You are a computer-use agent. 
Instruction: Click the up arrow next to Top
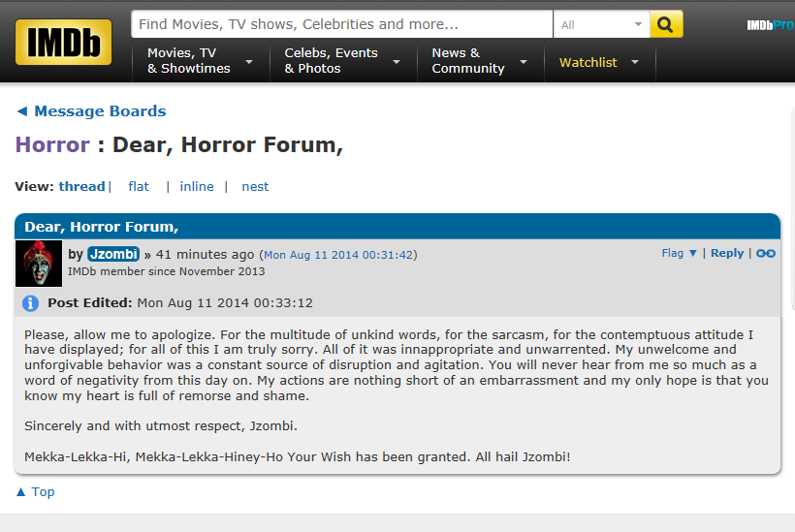[x=20, y=492]
